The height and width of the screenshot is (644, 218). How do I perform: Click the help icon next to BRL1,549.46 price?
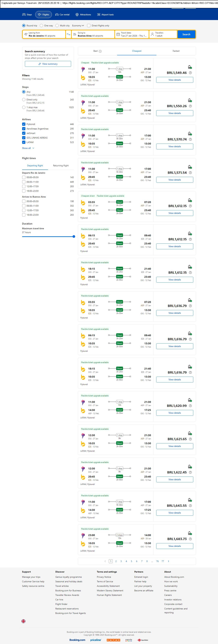(190, 73)
